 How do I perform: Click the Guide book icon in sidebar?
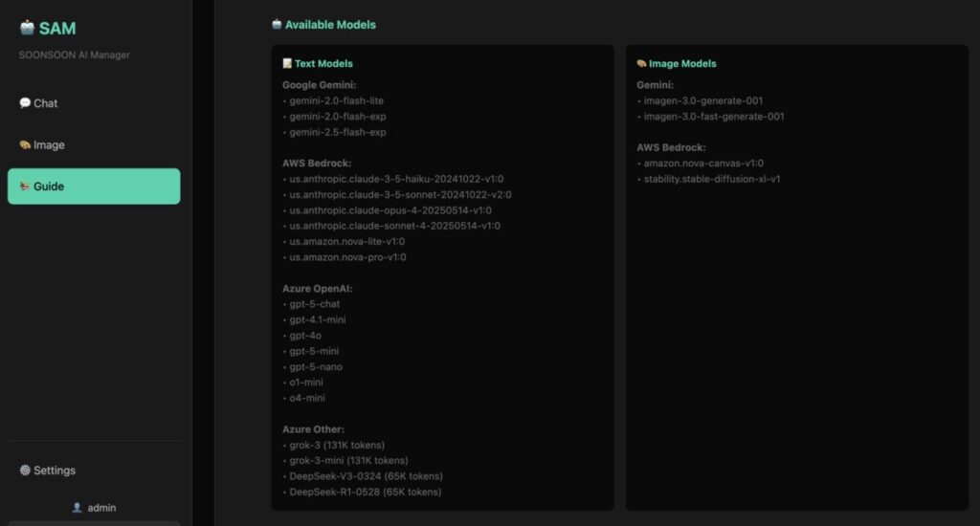click(25, 186)
